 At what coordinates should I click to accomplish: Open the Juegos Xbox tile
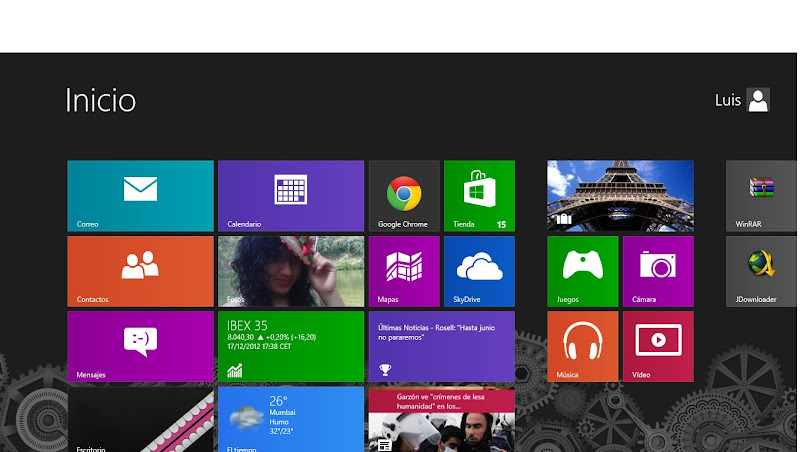[583, 271]
